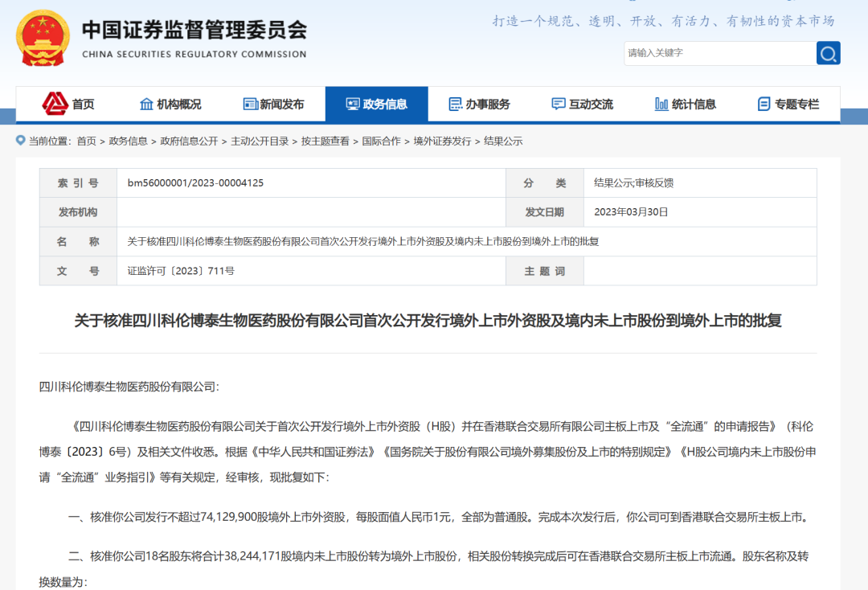
Task: Click the bold article heading
Action: pyautogui.click(x=428, y=321)
